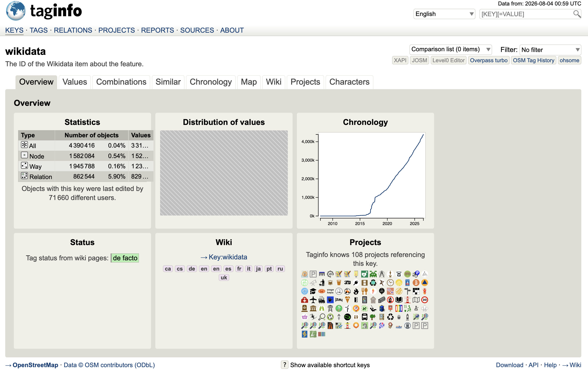Expand the Comparison list dropdown
588x370 pixels.
click(x=450, y=49)
